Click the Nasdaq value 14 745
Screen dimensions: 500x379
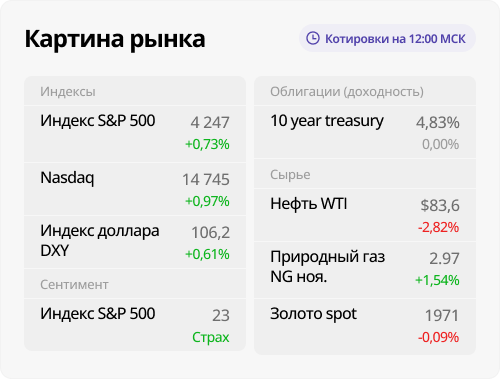[x=206, y=180]
